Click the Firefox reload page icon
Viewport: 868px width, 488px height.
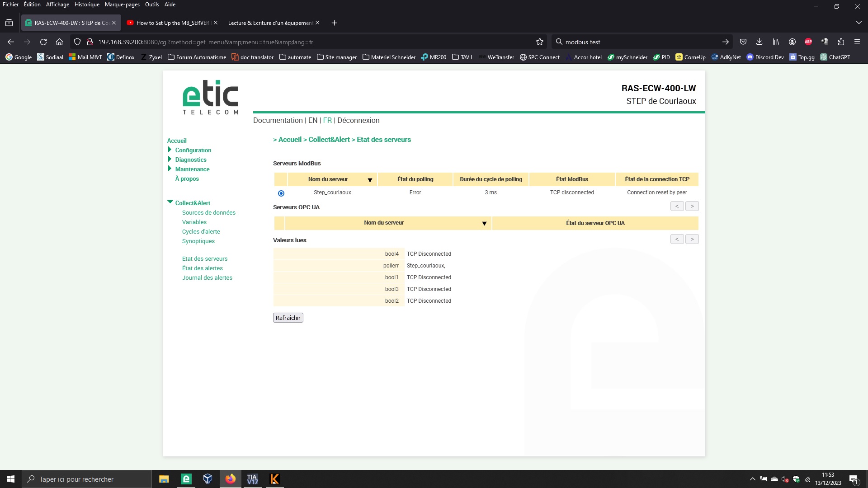click(43, 42)
